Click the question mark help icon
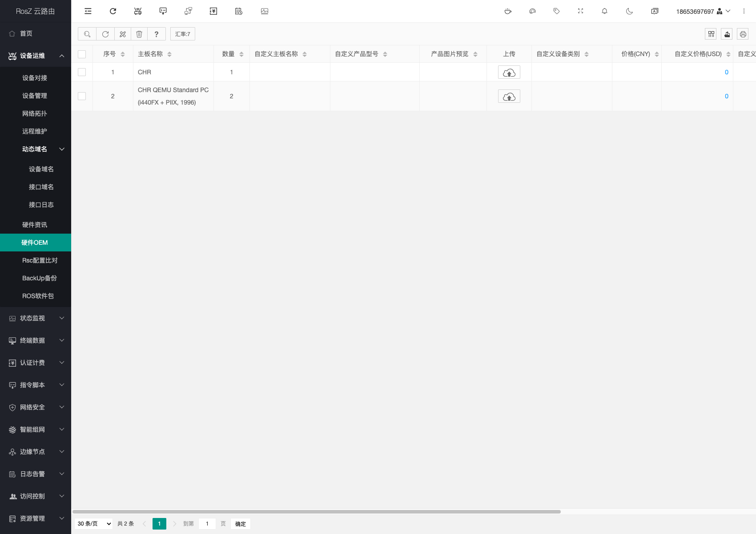Image resolution: width=756 pixels, height=534 pixels. point(156,34)
